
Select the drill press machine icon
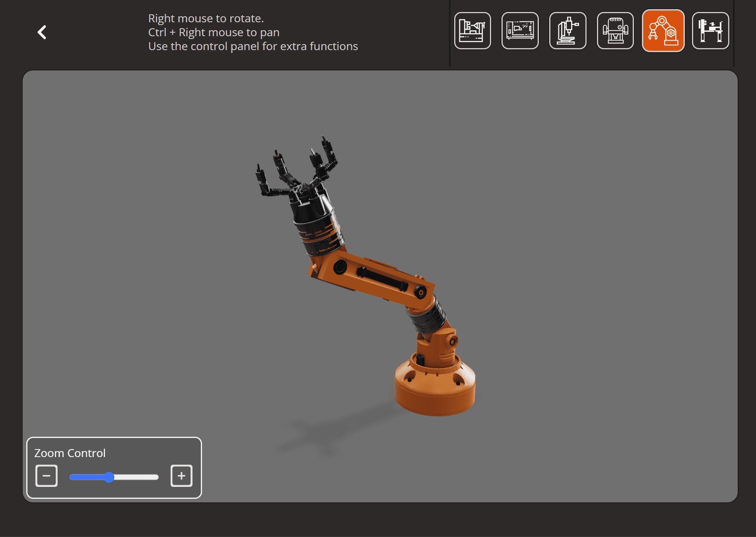(x=568, y=31)
